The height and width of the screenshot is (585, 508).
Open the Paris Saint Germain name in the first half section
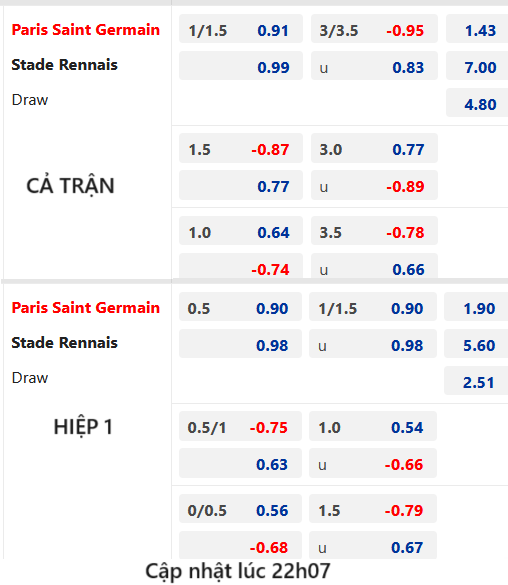click(85, 307)
